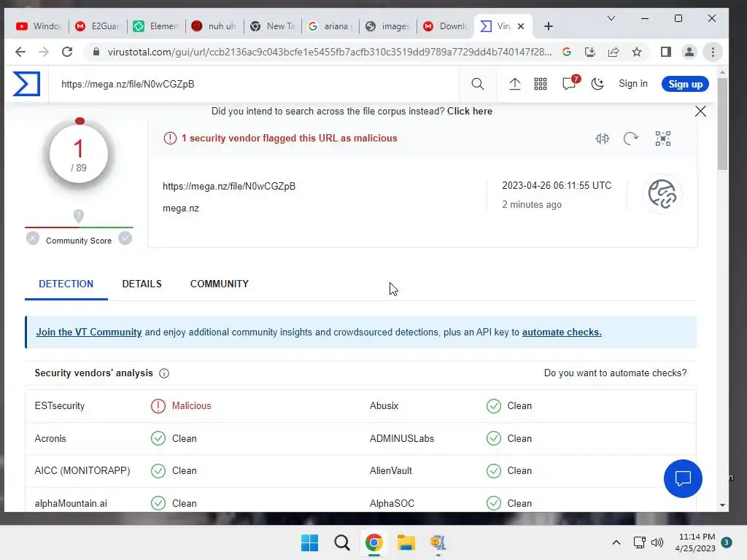
Task: Click the Sign up button
Action: [x=685, y=84]
